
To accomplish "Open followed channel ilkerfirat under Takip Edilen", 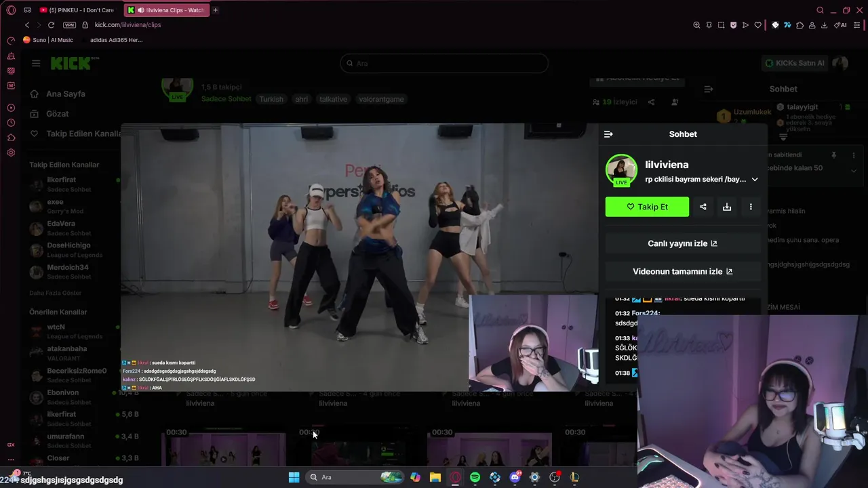I will coord(75,184).
